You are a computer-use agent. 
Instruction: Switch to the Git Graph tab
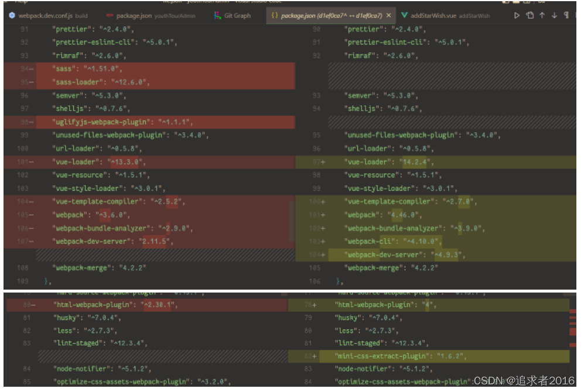[233, 16]
